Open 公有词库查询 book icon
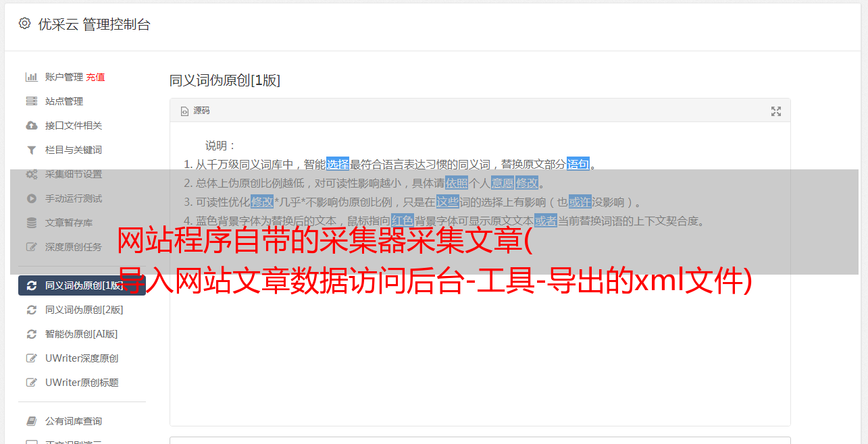Viewport: 868px width, 444px height. [x=31, y=421]
